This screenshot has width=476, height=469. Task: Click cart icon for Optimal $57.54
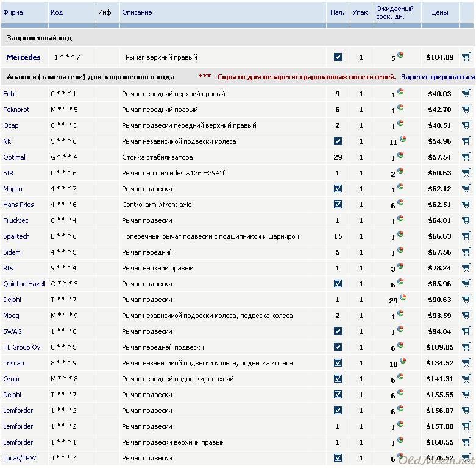[x=466, y=157]
